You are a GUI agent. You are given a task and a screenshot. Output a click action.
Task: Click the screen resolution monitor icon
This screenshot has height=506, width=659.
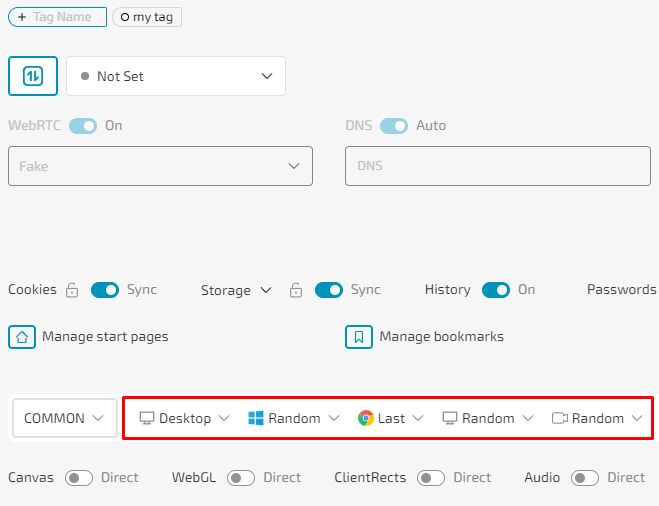450,418
